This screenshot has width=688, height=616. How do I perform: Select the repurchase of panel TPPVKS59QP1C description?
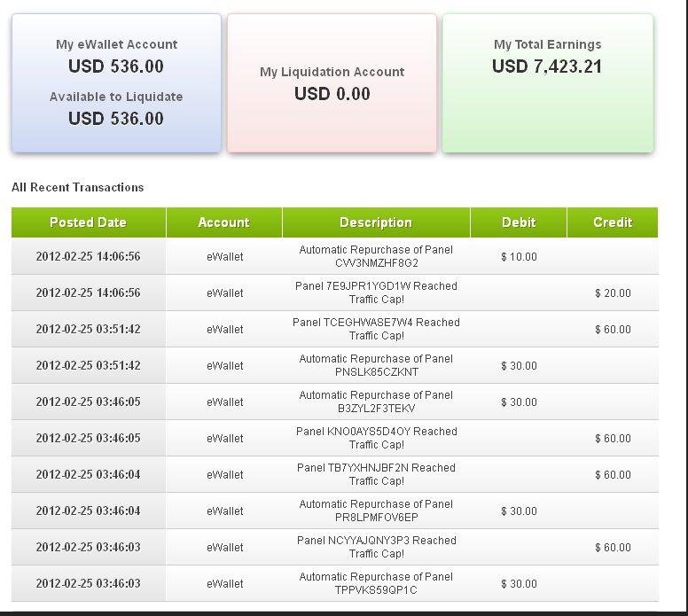376,583
